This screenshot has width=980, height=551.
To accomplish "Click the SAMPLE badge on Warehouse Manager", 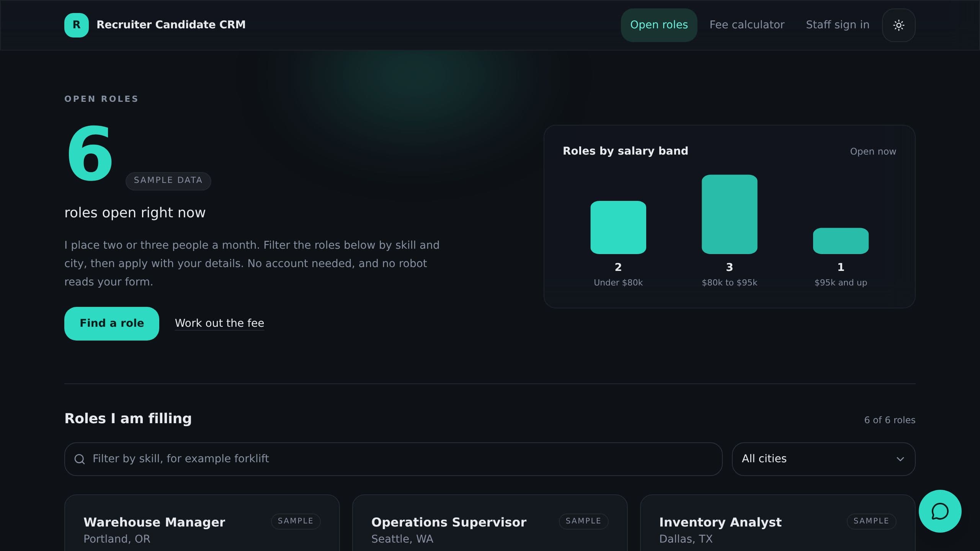I will click(x=296, y=521).
